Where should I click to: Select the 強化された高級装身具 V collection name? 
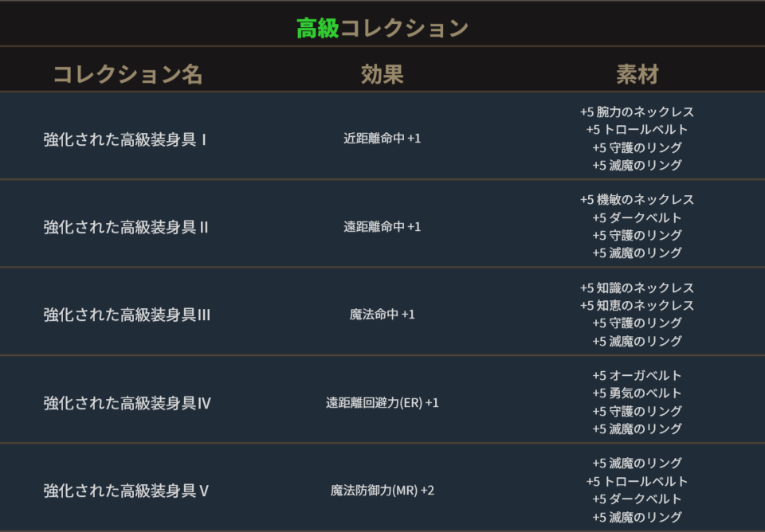tap(126, 491)
